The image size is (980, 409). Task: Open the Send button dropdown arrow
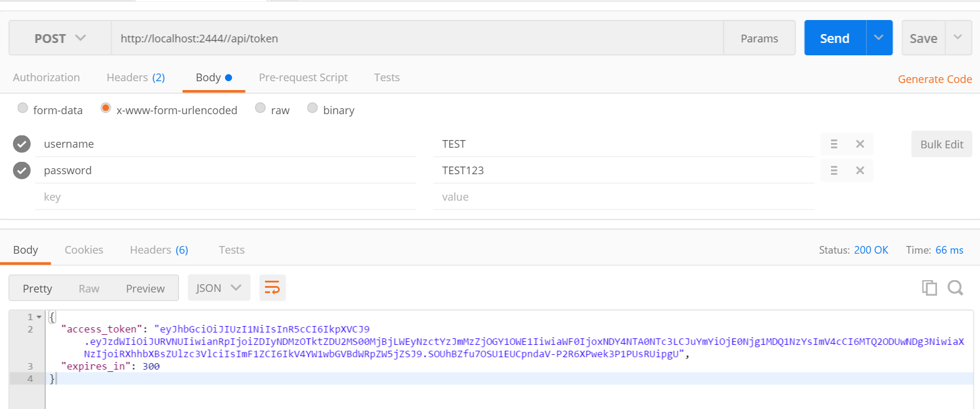[x=879, y=38]
